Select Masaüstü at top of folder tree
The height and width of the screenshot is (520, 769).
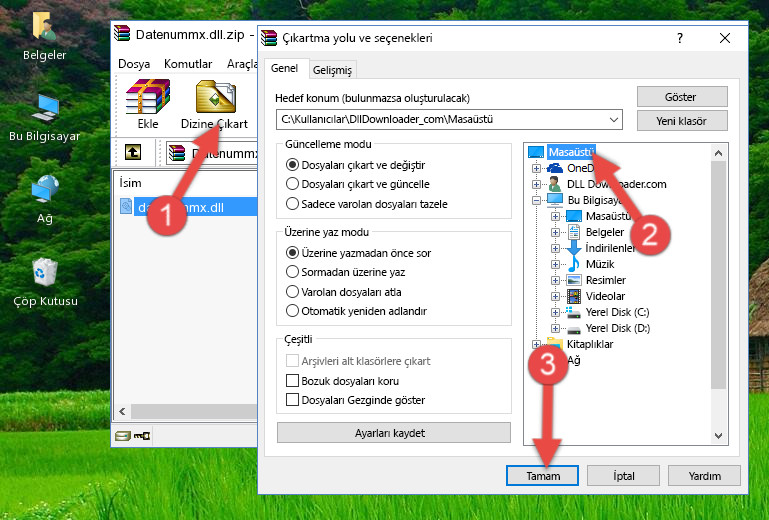571,152
